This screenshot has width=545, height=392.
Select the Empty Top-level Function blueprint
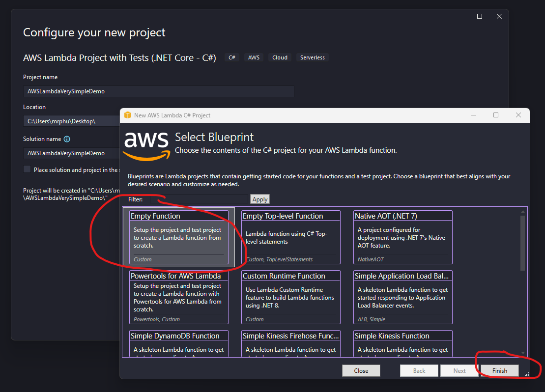coord(291,237)
